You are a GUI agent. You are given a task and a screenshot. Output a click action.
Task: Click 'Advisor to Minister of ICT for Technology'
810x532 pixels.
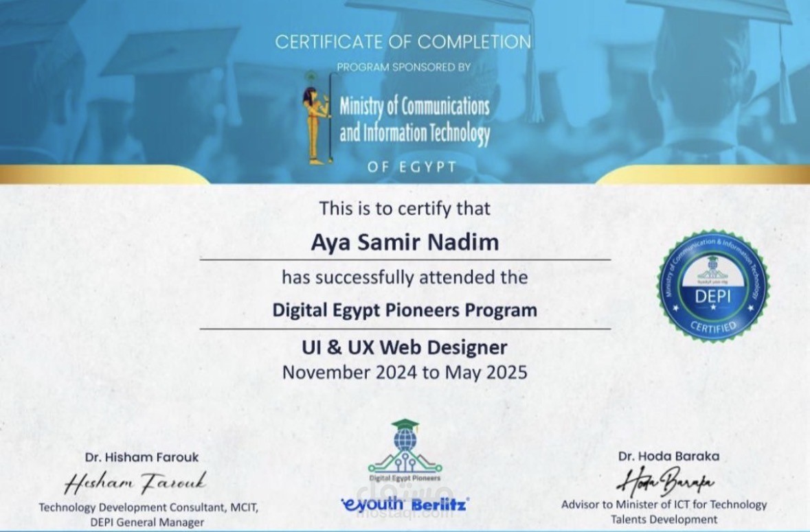click(664, 504)
